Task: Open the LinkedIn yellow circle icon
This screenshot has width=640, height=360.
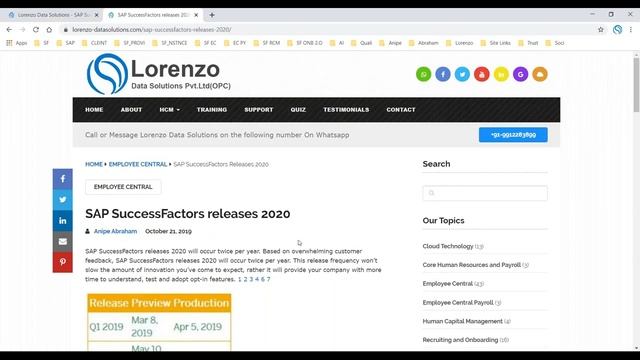Action: point(501,74)
